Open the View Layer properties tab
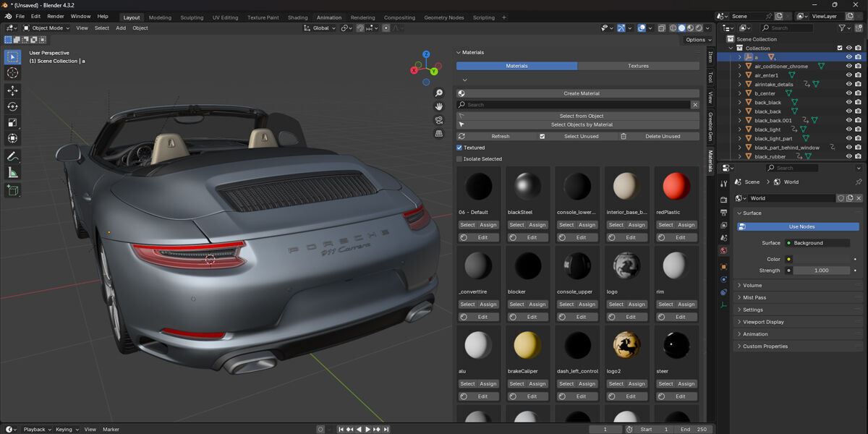Screen dimensions: 868x434 (723, 225)
